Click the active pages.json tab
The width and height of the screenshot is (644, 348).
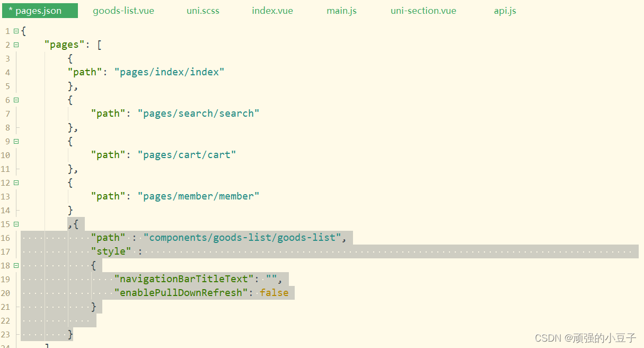[x=40, y=10]
